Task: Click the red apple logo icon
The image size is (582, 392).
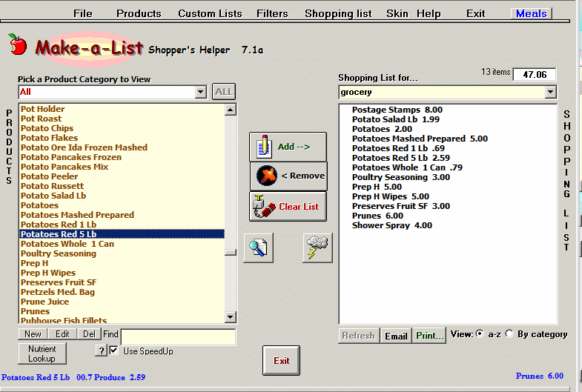Action: click(x=18, y=44)
